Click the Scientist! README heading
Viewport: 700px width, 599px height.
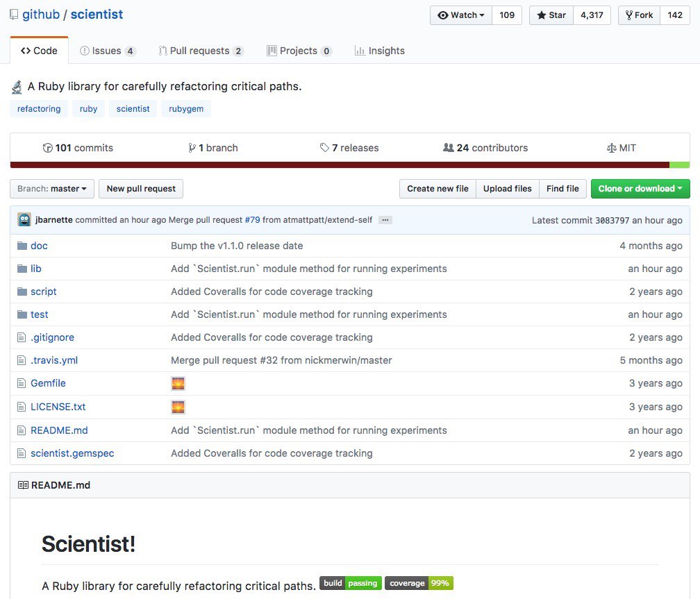click(x=88, y=544)
